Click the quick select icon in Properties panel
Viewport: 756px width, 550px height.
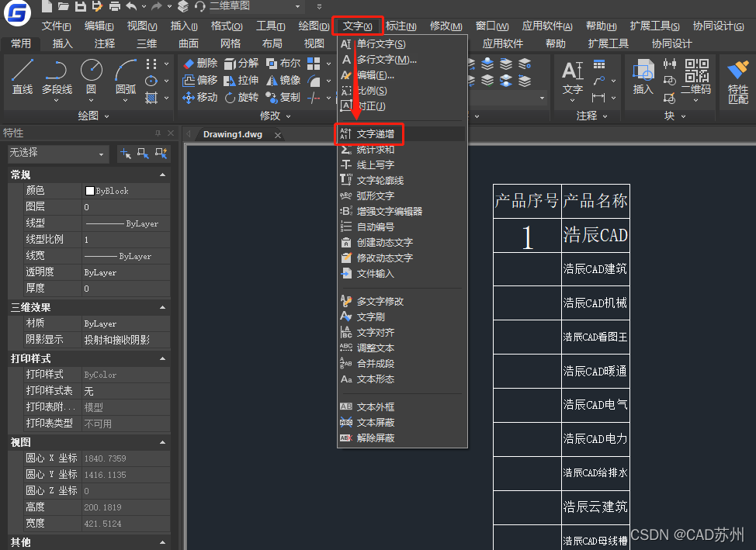161,154
